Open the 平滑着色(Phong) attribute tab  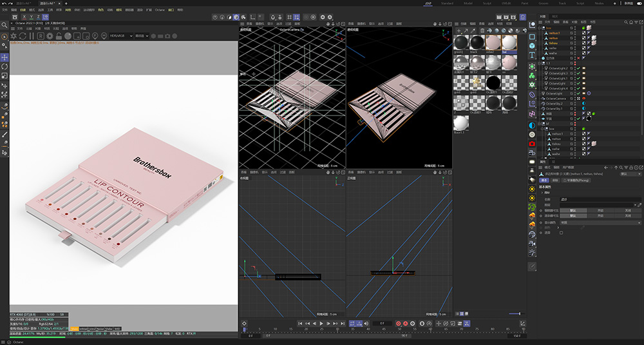click(x=576, y=180)
